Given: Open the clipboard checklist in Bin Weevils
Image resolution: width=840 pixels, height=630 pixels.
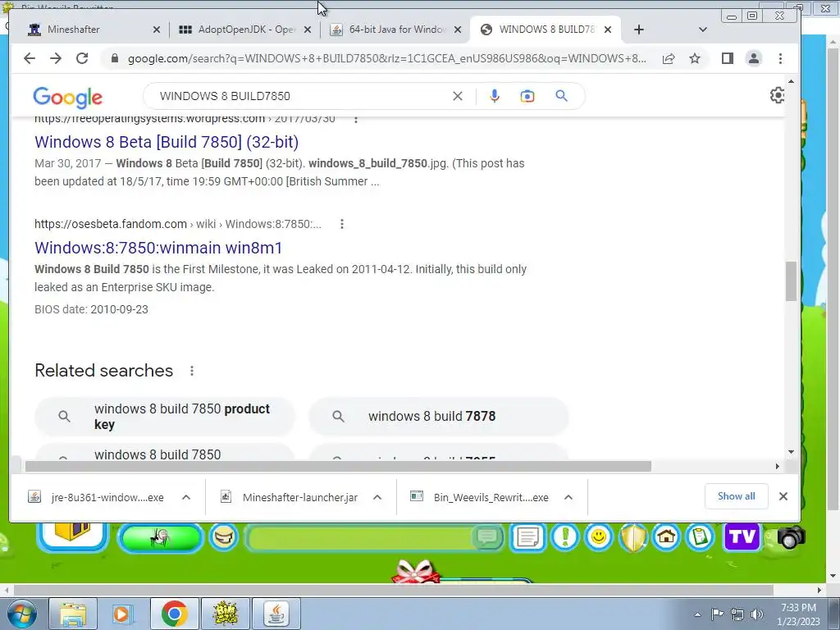Looking at the screenshot, I should pos(701,536).
